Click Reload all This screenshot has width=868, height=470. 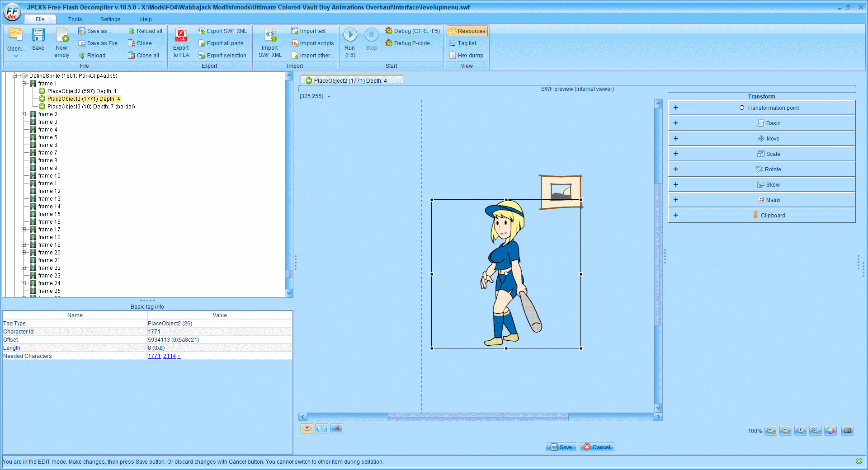145,31
